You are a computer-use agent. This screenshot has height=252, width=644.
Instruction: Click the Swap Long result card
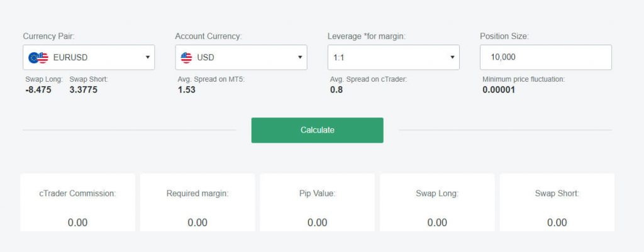pos(437,202)
